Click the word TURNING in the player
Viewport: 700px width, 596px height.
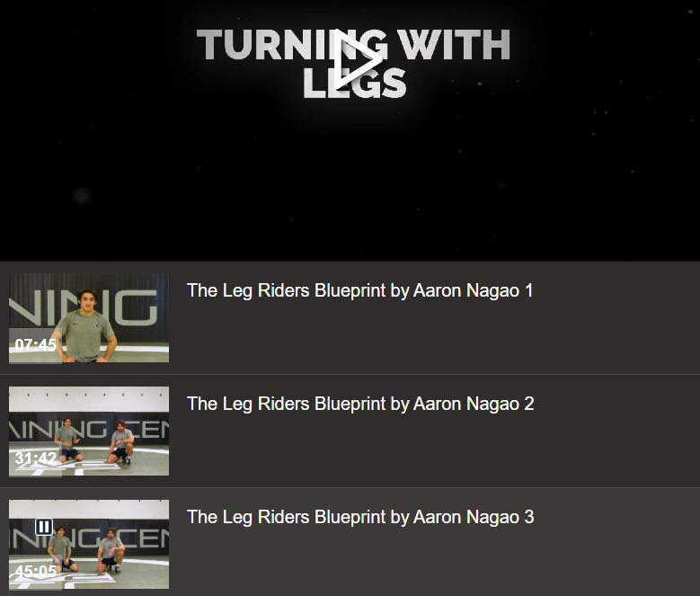coord(292,45)
